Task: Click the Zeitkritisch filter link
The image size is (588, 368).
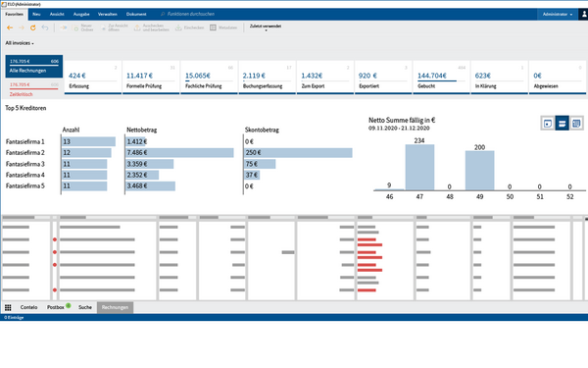Action: [21, 94]
